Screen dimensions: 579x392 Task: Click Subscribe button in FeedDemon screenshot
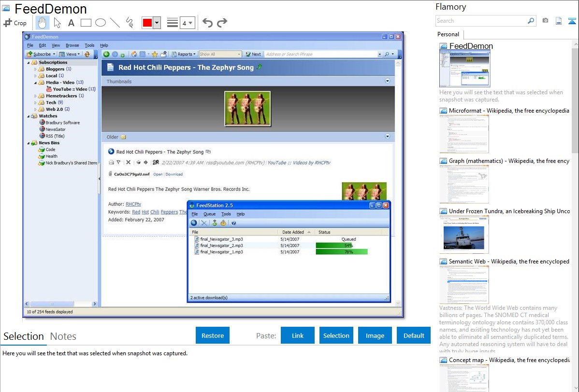click(x=41, y=54)
